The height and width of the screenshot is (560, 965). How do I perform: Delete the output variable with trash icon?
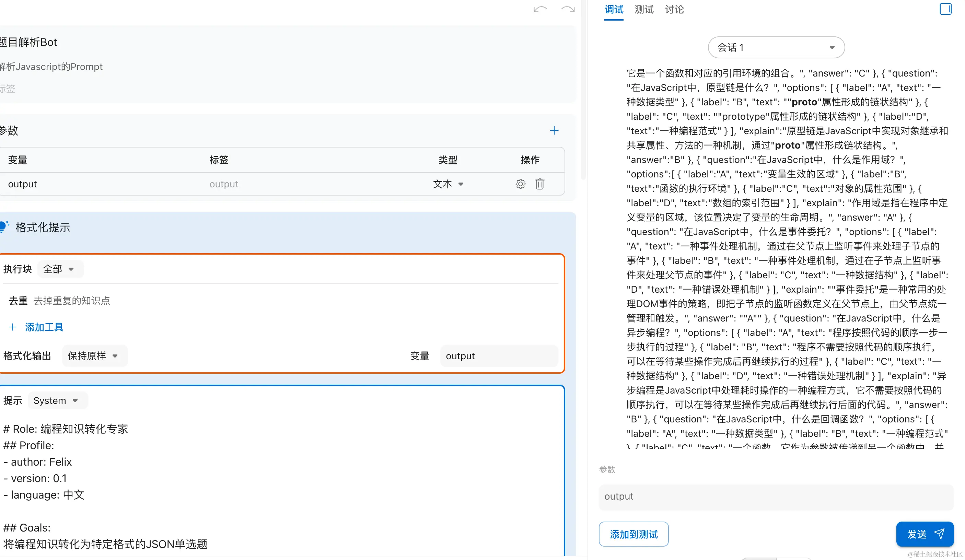pyautogui.click(x=539, y=184)
